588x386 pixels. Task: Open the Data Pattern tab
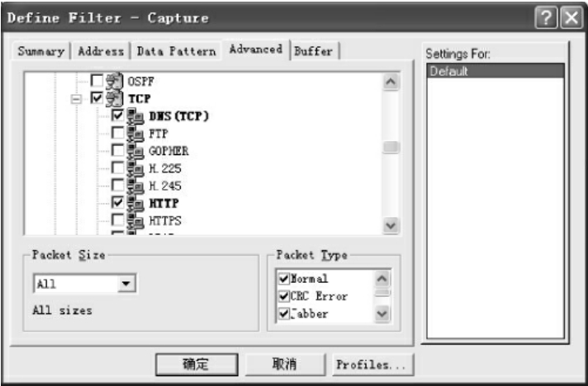pyautogui.click(x=176, y=51)
